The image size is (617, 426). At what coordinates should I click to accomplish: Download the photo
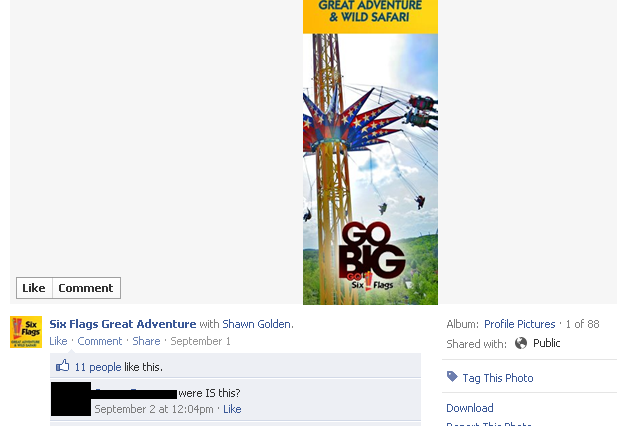469,408
